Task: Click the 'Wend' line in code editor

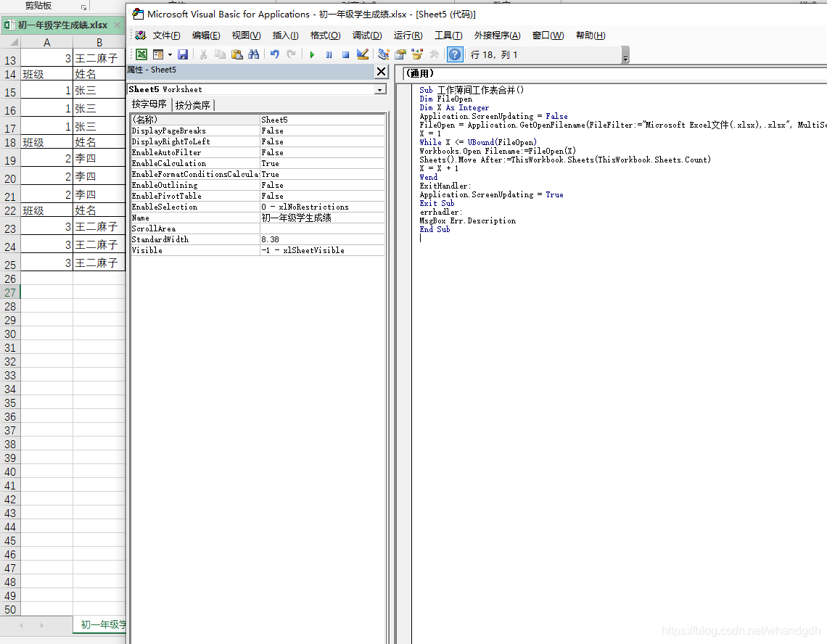Action: [x=428, y=177]
